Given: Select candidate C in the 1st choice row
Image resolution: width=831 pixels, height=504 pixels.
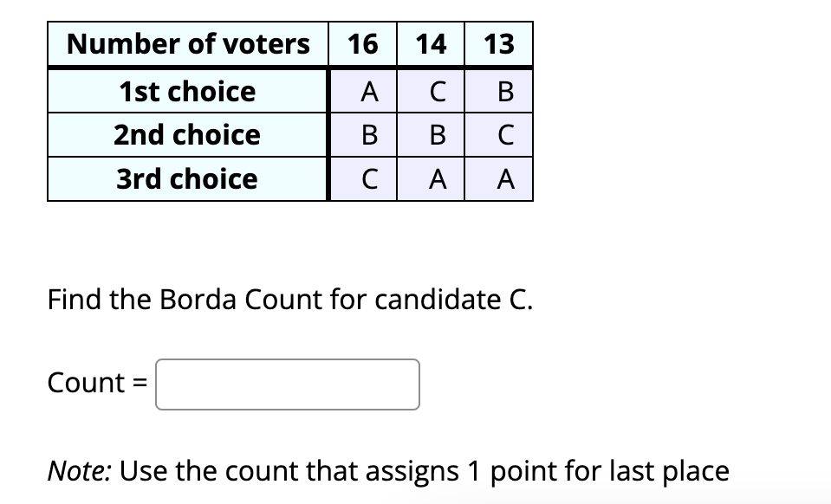Looking at the screenshot, I should 432,91.
